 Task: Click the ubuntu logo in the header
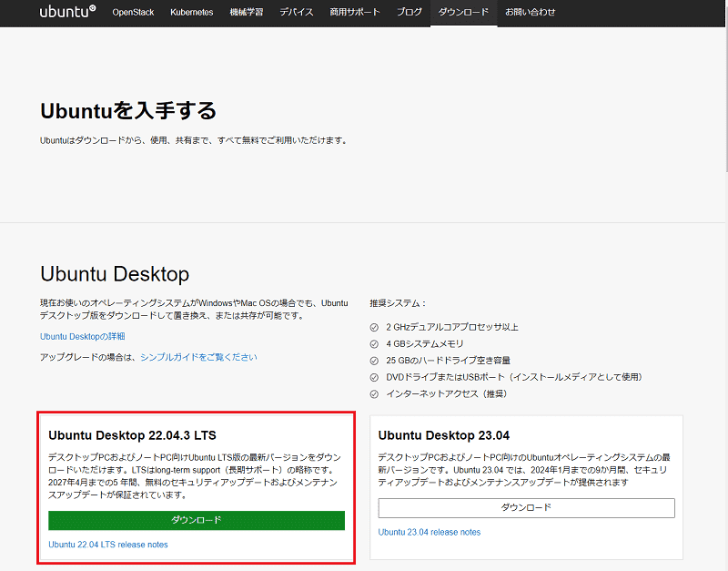pyautogui.click(x=67, y=12)
